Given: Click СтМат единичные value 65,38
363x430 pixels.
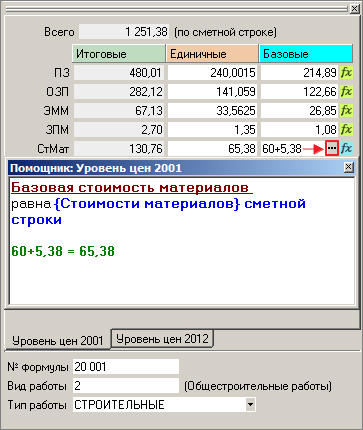Looking at the screenshot, I should (212, 148).
